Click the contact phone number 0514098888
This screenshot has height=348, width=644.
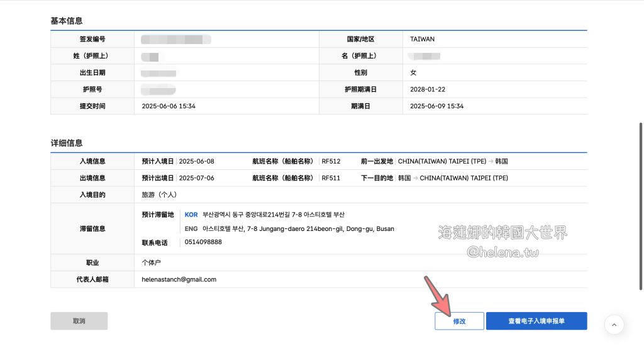(x=203, y=242)
